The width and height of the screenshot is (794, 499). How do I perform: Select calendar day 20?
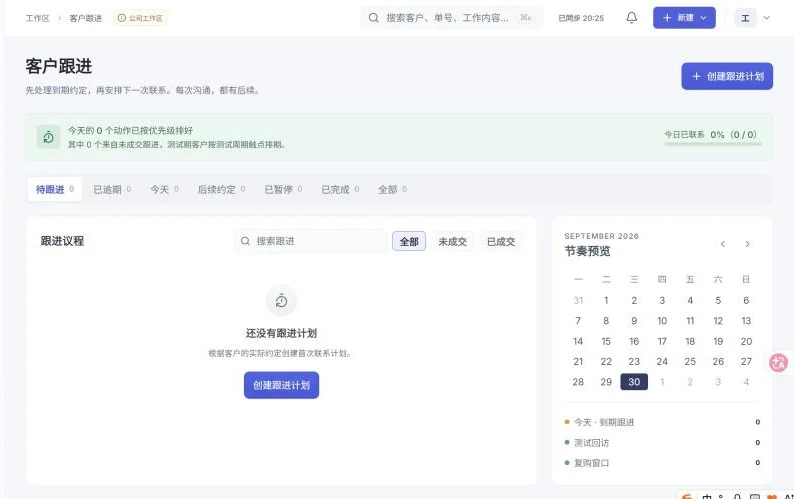[746, 341]
